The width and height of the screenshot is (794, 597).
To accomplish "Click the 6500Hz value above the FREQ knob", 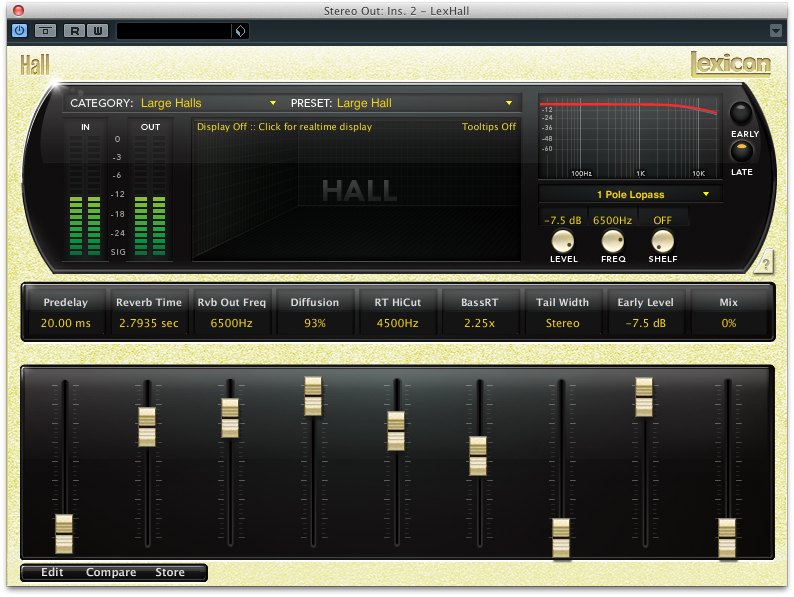I will (x=613, y=220).
